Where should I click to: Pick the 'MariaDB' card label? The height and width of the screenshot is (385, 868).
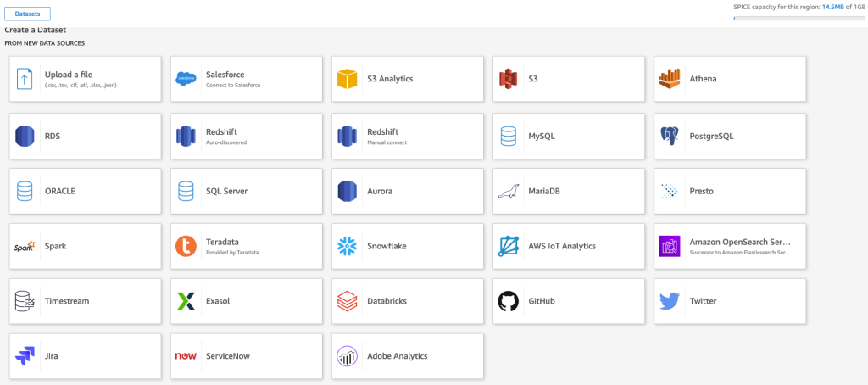pyautogui.click(x=545, y=191)
